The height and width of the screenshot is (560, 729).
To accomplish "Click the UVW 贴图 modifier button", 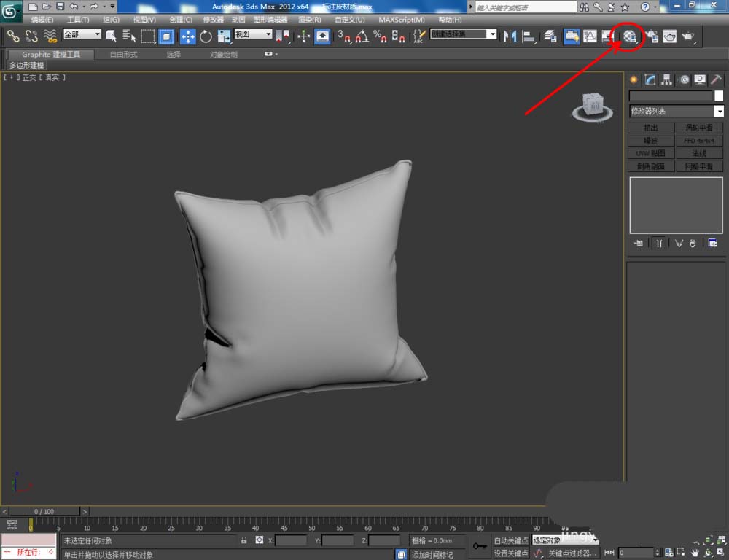I will pos(650,153).
